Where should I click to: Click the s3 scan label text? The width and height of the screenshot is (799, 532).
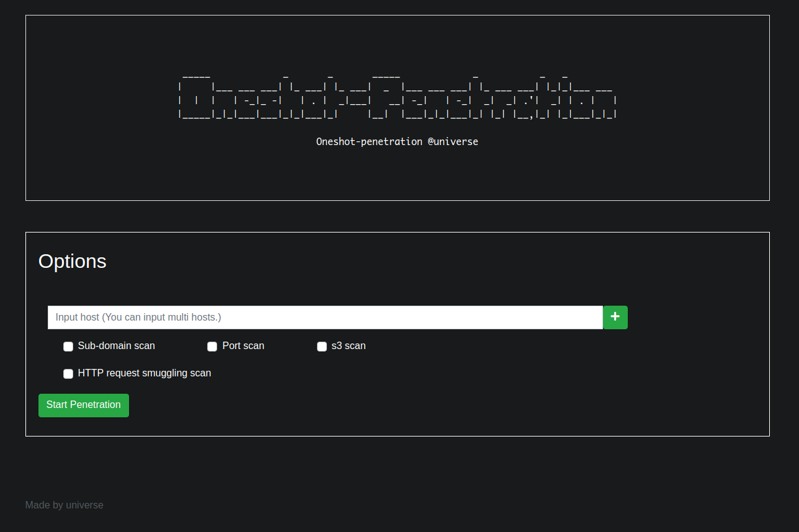pyautogui.click(x=349, y=345)
